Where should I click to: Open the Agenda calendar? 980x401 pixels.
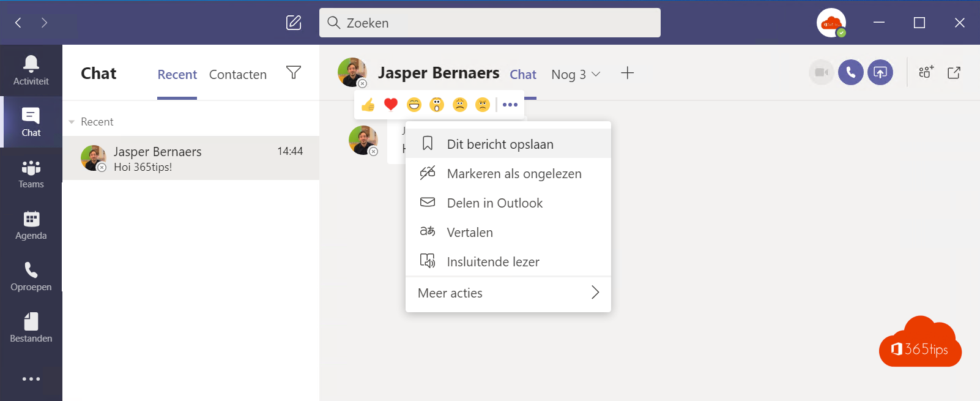tap(31, 225)
